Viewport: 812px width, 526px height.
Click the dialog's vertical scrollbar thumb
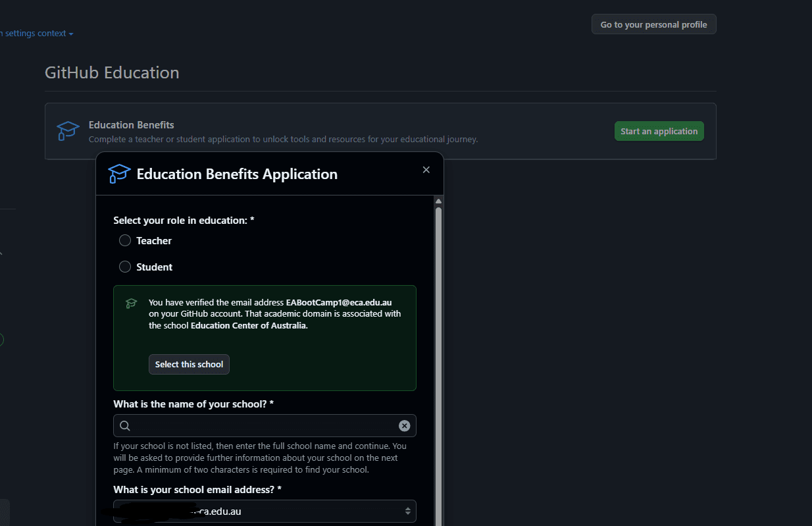[x=438, y=329]
